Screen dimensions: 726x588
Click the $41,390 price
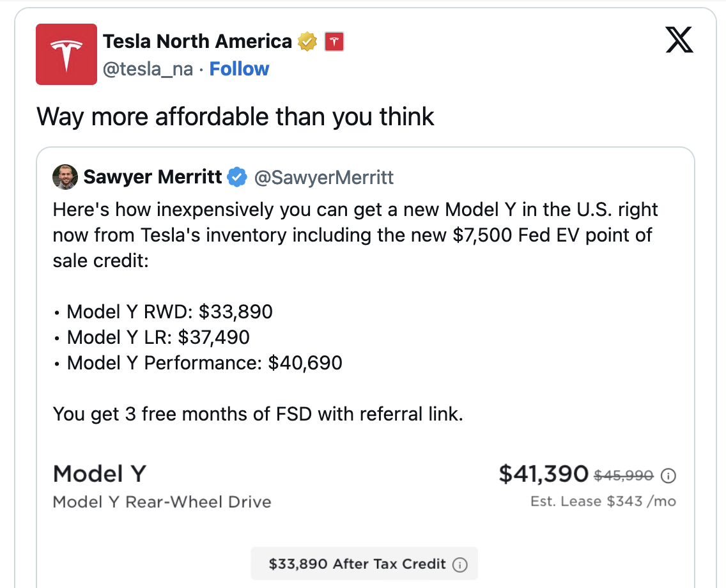543,474
